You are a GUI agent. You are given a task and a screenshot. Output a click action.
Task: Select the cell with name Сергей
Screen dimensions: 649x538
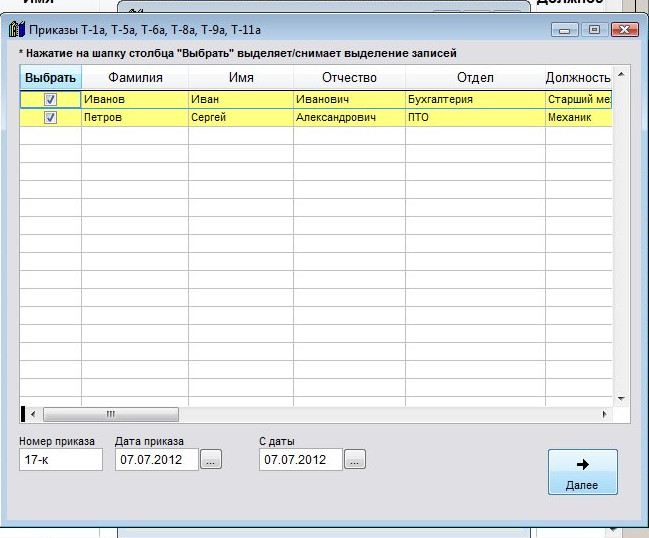[x=241, y=118]
